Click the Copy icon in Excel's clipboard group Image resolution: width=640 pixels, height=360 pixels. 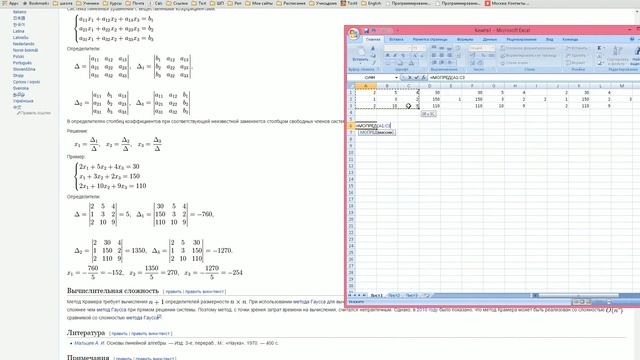point(373,56)
